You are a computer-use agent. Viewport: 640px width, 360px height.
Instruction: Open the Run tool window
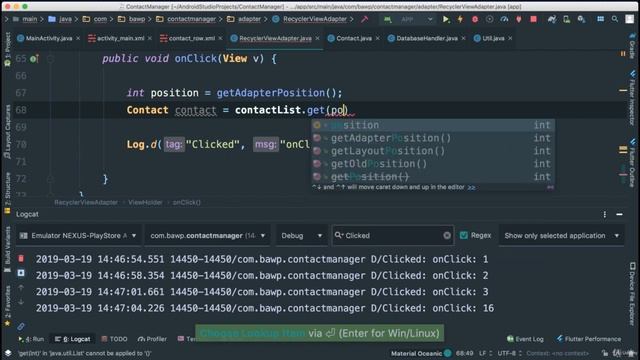click(31, 339)
